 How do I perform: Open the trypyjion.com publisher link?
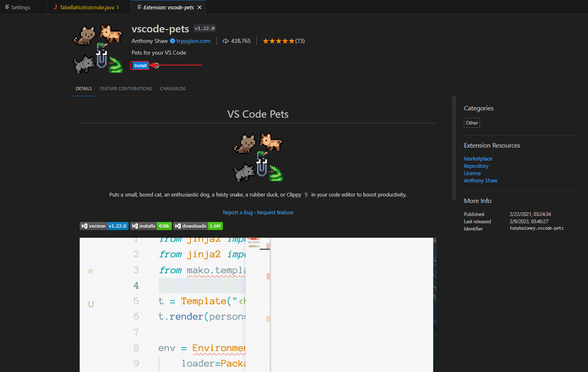tap(193, 41)
